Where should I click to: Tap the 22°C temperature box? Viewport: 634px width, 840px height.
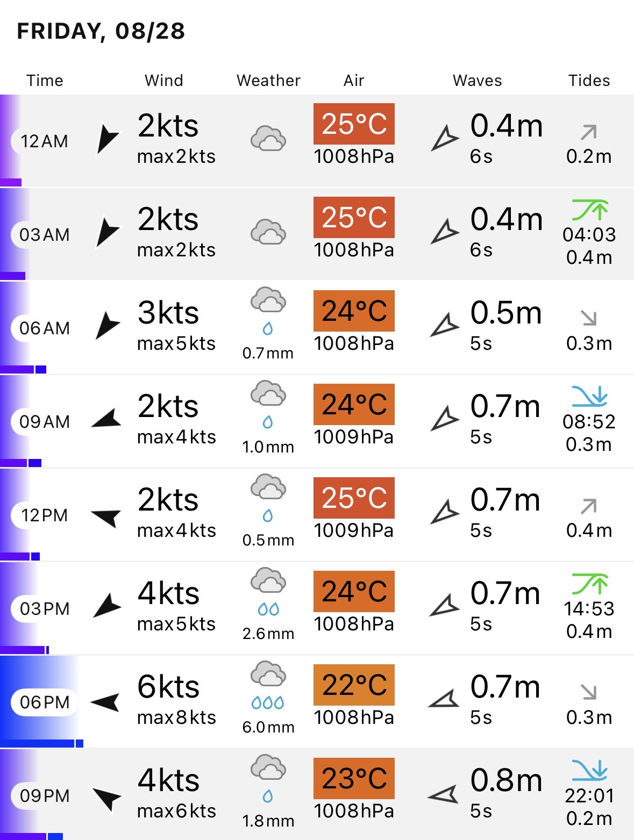coord(354,685)
